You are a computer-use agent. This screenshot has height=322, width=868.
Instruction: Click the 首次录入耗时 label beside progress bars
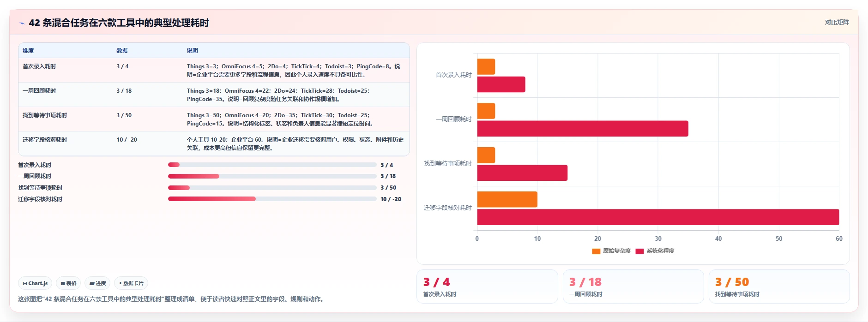click(35, 165)
